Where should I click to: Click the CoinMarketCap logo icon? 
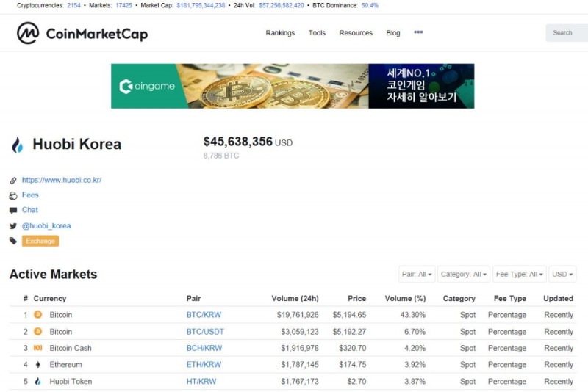click(28, 33)
